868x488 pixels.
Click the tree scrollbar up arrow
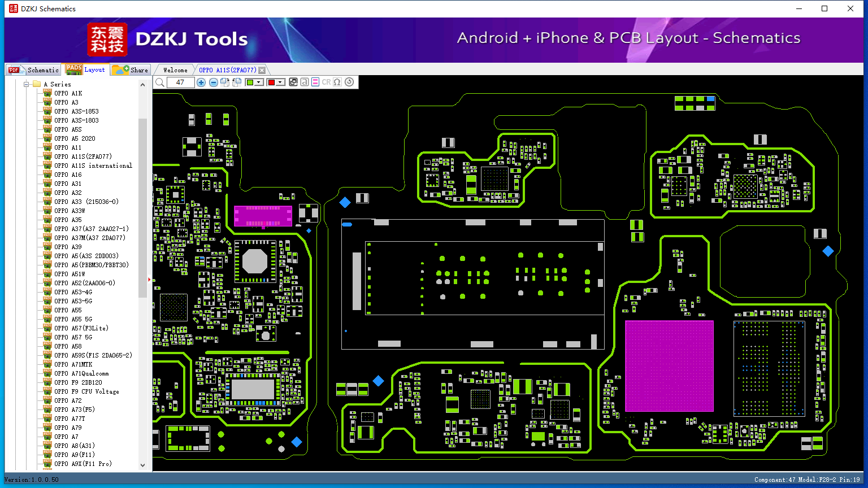[x=142, y=85]
